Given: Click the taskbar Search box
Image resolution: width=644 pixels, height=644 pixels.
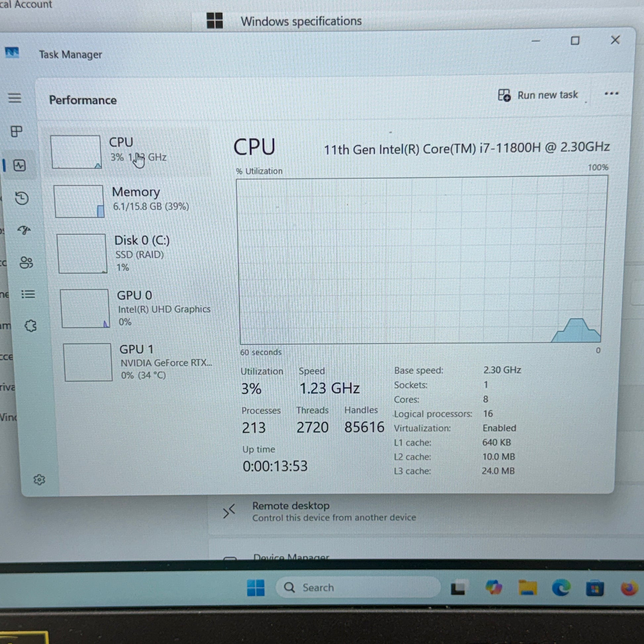Looking at the screenshot, I should [x=358, y=587].
